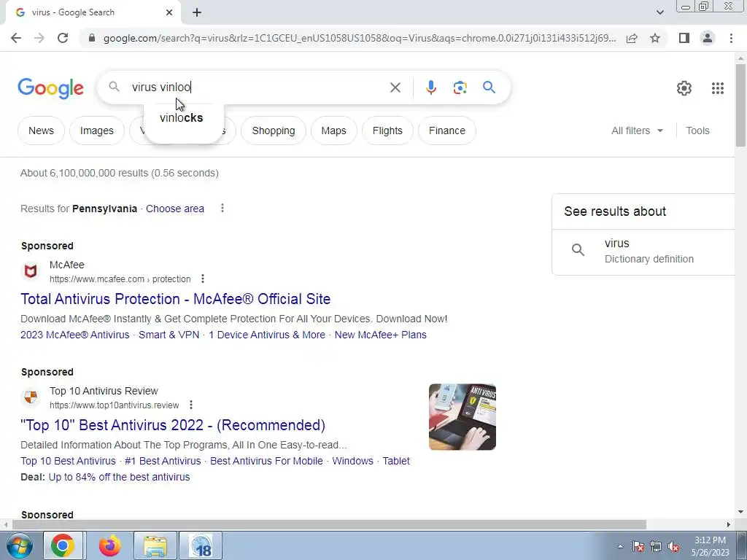Expand the All filters dropdown
Image resolution: width=747 pixels, height=560 pixels.
637,131
